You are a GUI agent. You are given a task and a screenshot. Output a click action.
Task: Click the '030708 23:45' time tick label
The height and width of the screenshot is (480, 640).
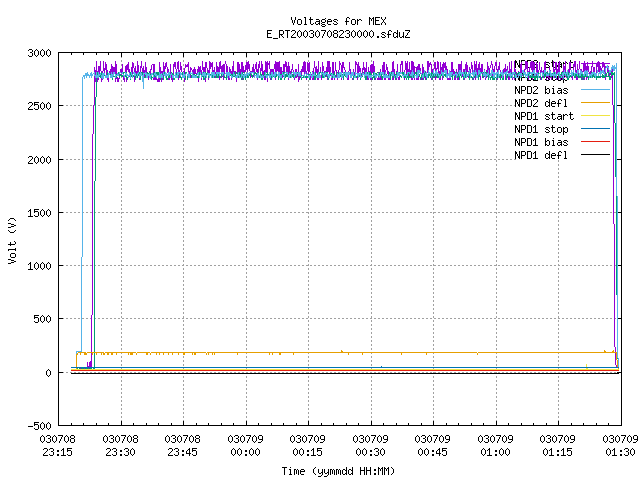[x=182, y=445]
